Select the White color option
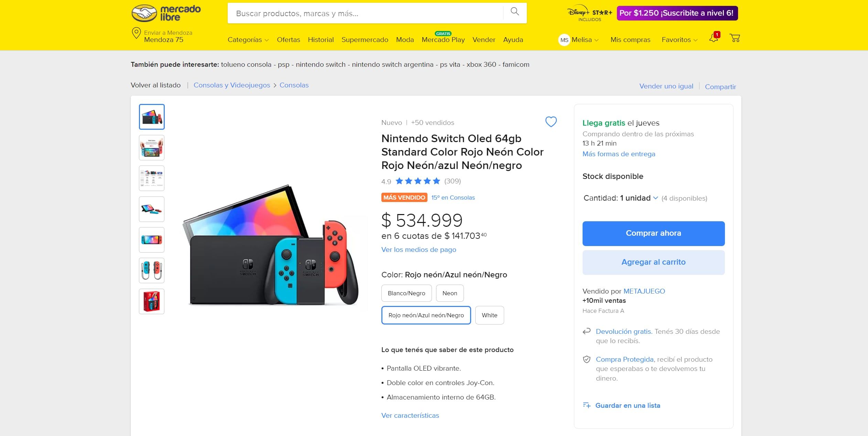The height and width of the screenshot is (436, 868). pos(489,315)
